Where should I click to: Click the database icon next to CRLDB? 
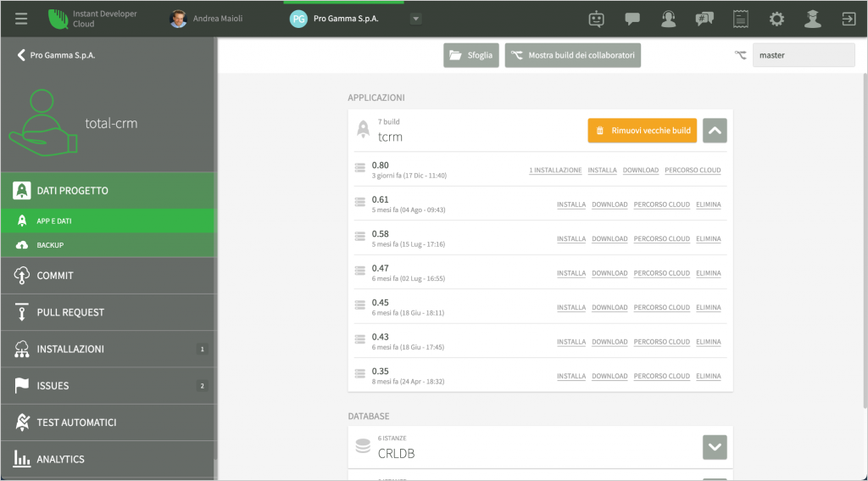363,446
